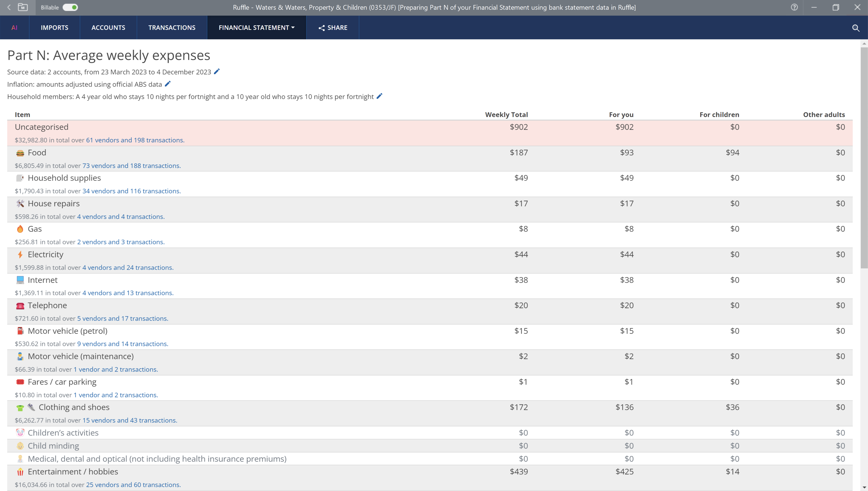The height and width of the screenshot is (491, 868).
Task: Edit the source data date range
Action: click(217, 71)
